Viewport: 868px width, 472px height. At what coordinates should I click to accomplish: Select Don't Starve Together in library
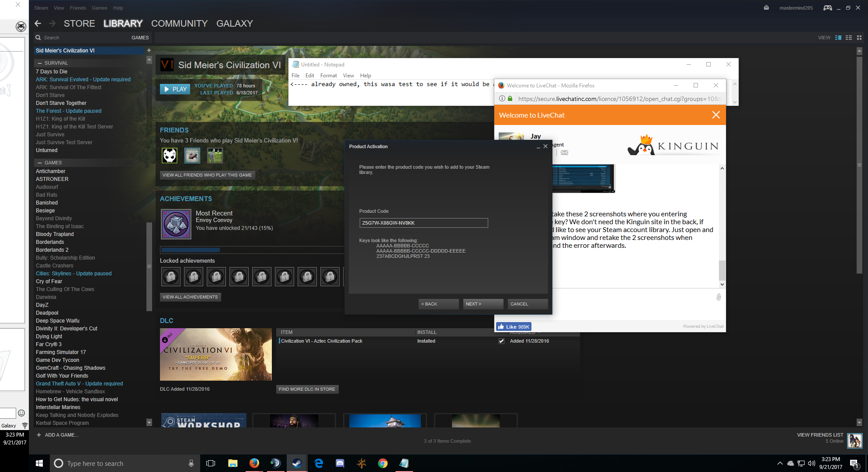click(x=61, y=103)
